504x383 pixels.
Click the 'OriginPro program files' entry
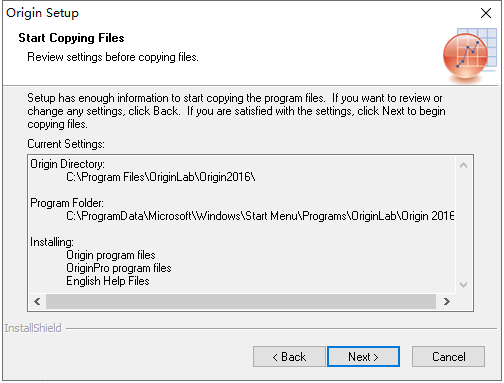(x=119, y=268)
